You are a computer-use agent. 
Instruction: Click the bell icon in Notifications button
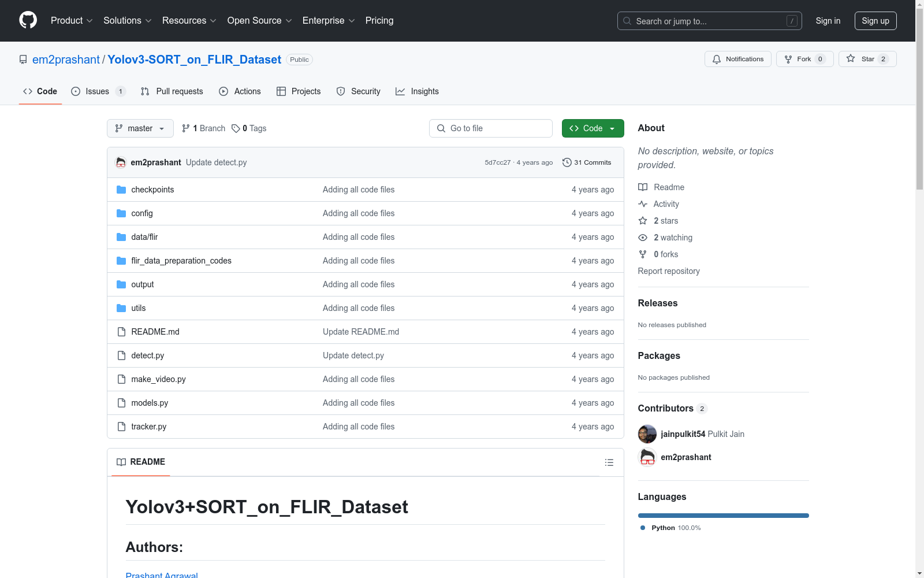click(717, 59)
